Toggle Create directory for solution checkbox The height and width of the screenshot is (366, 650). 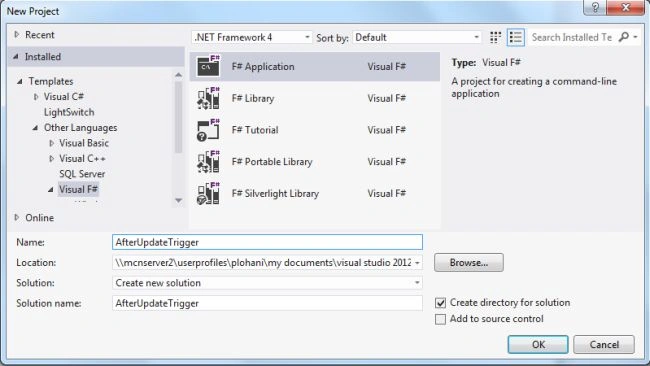point(440,303)
